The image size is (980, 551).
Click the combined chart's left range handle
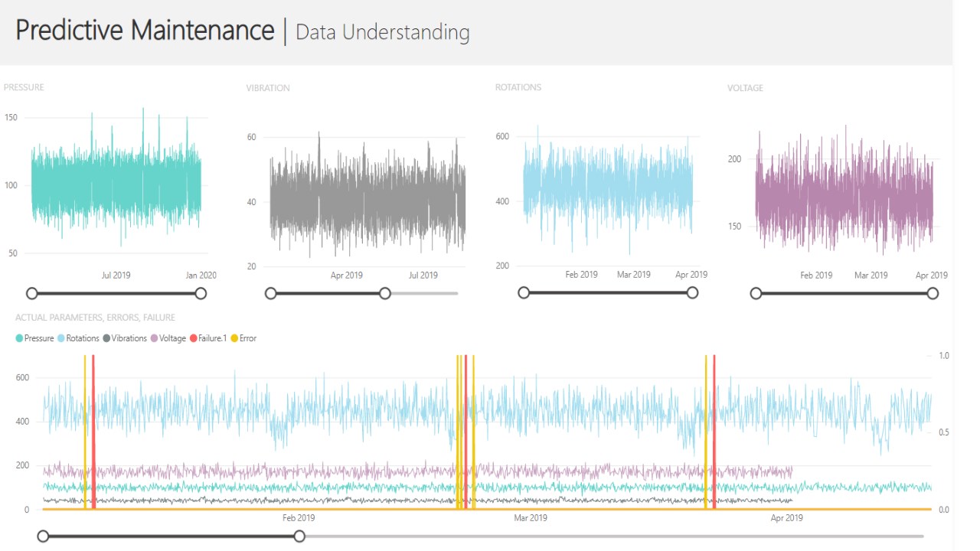(x=43, y=536)
